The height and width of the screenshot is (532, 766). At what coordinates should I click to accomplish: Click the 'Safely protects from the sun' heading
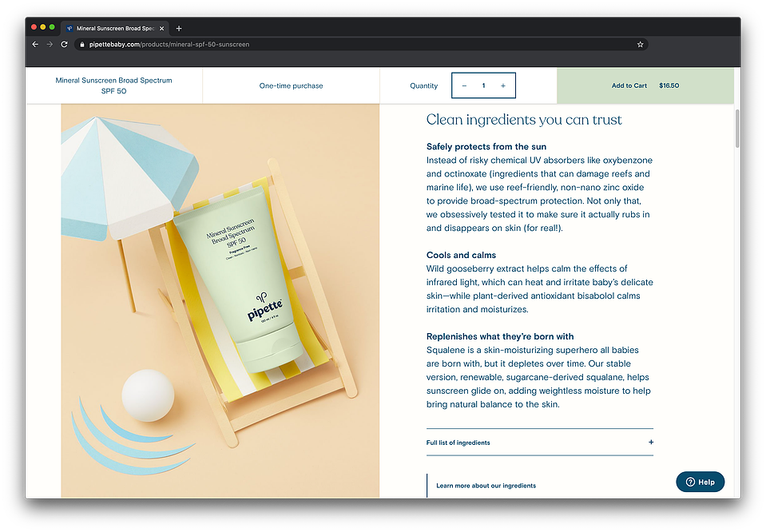pos(486,146)
